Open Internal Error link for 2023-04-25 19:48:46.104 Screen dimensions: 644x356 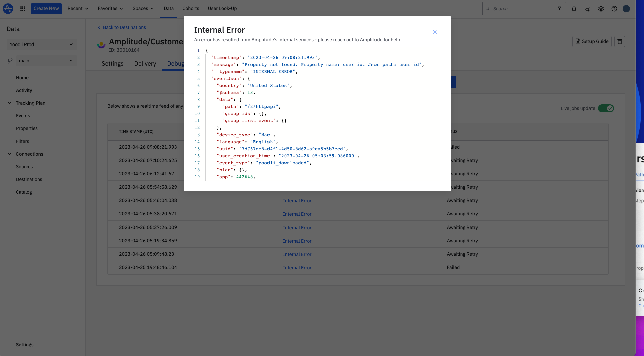[297, 268]
